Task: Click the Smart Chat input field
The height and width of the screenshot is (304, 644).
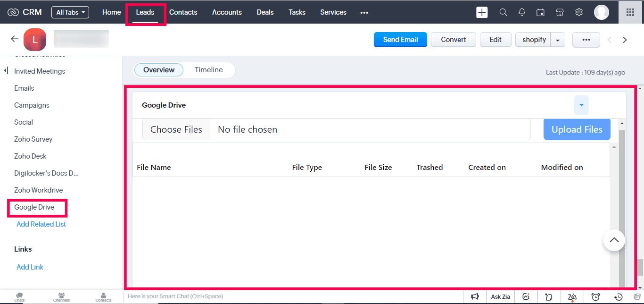Action: pos(292,296)
